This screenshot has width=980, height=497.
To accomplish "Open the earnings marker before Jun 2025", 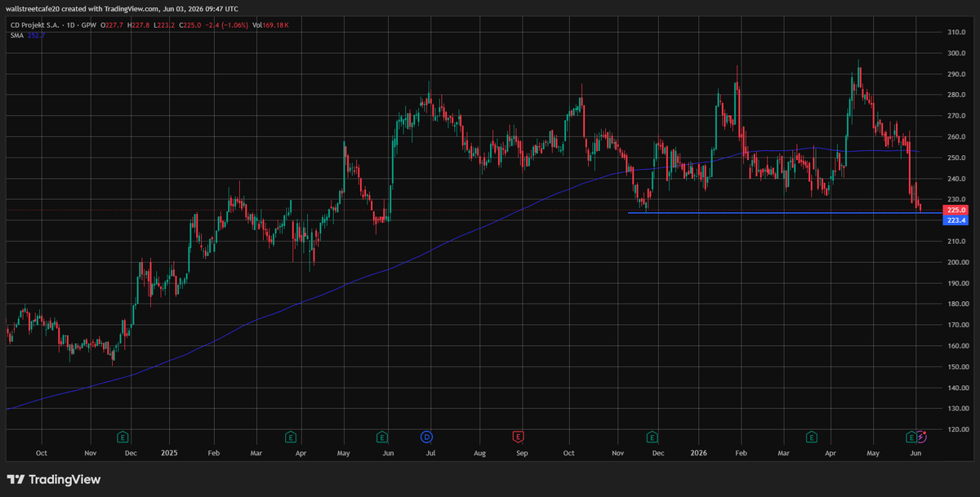I will tap(381, 437).
